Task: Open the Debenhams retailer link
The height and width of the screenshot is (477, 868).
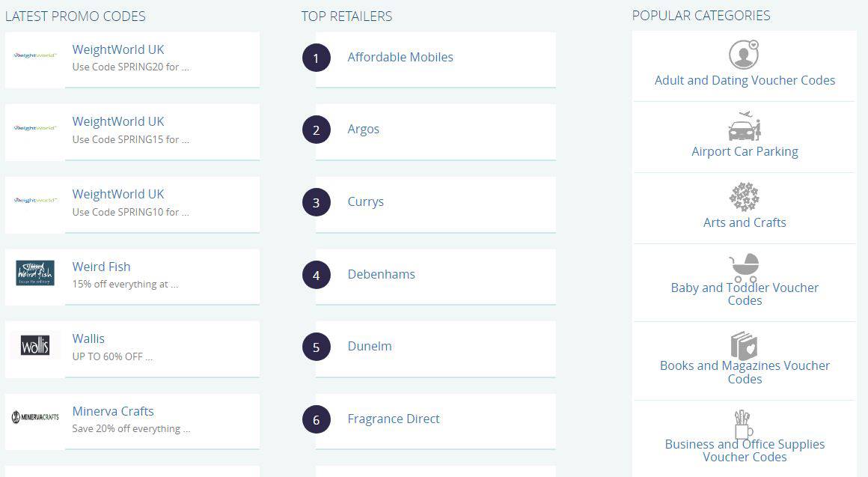Action: pyautogui.click(x=381, y=274)
